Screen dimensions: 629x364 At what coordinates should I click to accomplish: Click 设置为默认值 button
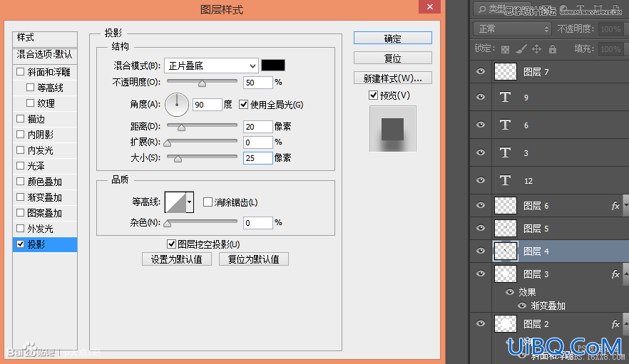coord(177,259)
